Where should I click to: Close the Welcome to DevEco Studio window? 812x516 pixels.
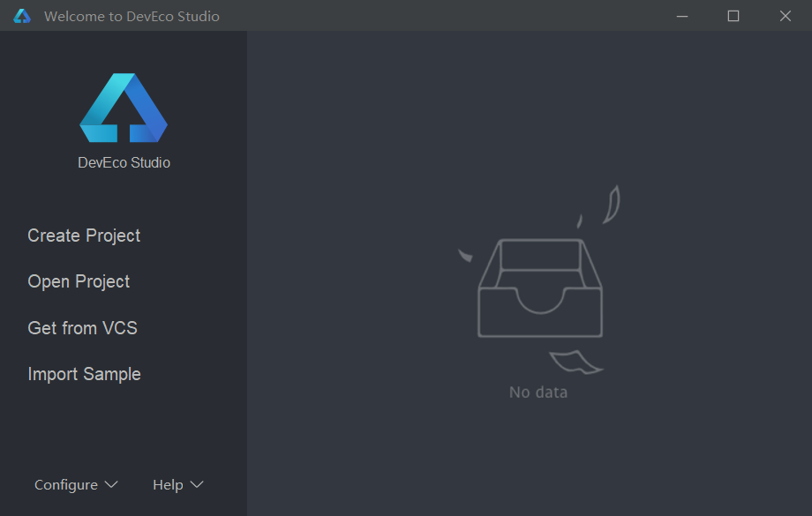(x=785, y=16)
